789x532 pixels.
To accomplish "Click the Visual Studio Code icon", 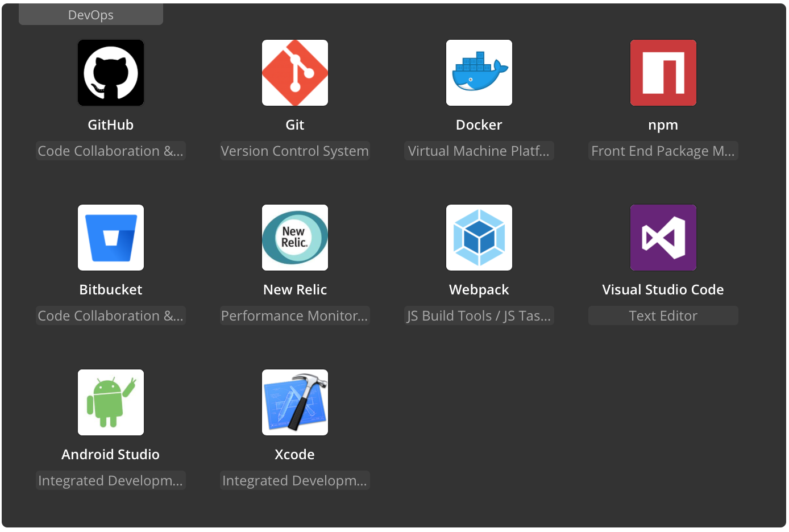I will [x=663, y=238].
